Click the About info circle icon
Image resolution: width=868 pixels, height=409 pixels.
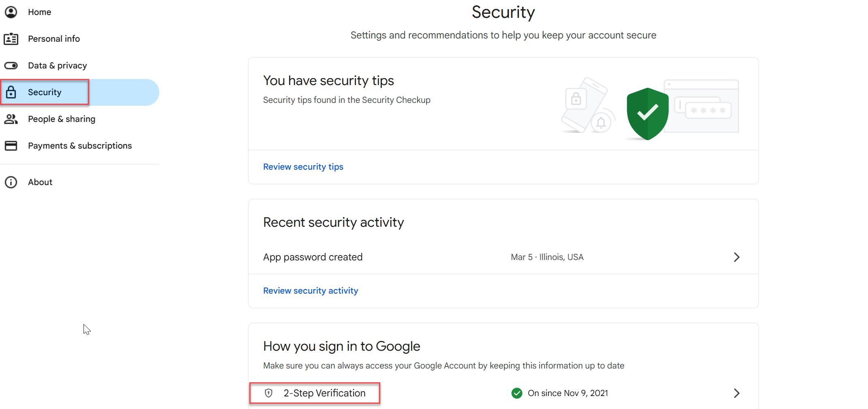tap(11, 182)
